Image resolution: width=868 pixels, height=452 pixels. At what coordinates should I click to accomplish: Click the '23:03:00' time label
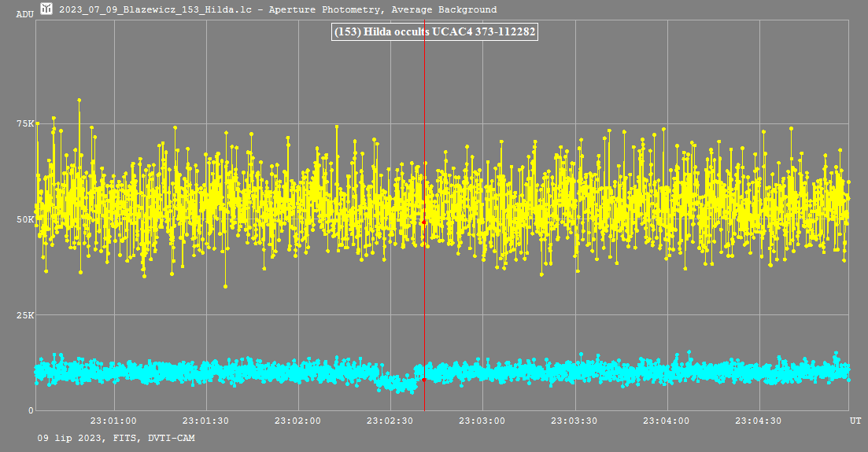coord(482,421)
